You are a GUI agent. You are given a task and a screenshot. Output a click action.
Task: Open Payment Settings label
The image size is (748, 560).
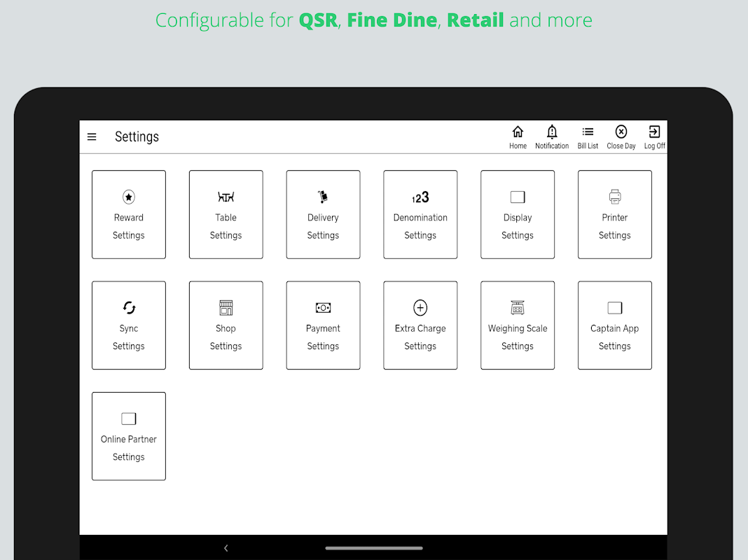(x=323, y=337)
